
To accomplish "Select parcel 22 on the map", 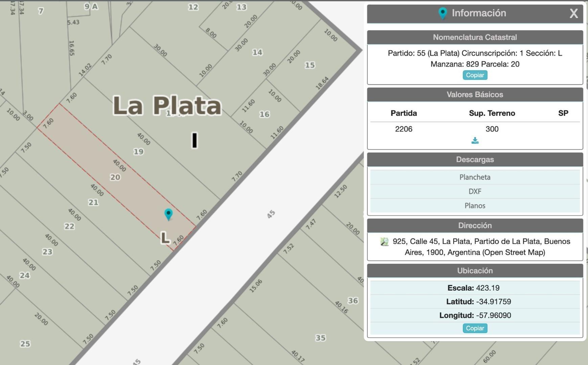I will 69,226.
